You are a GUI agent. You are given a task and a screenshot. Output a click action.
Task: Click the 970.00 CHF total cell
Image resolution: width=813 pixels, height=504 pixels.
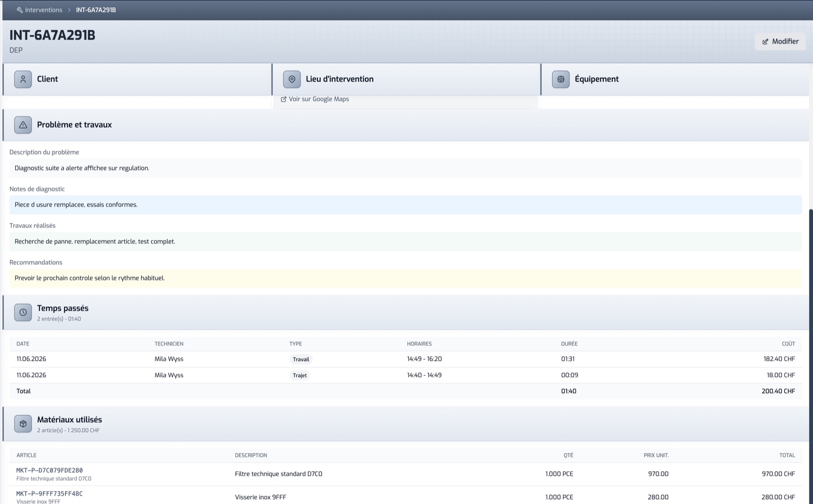778,474
